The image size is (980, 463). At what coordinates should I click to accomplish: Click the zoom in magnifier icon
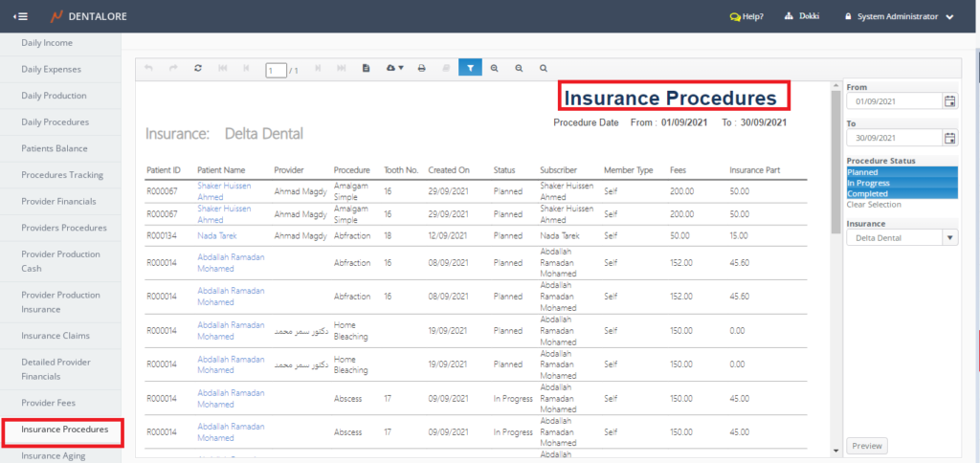[x=495, y=68]
